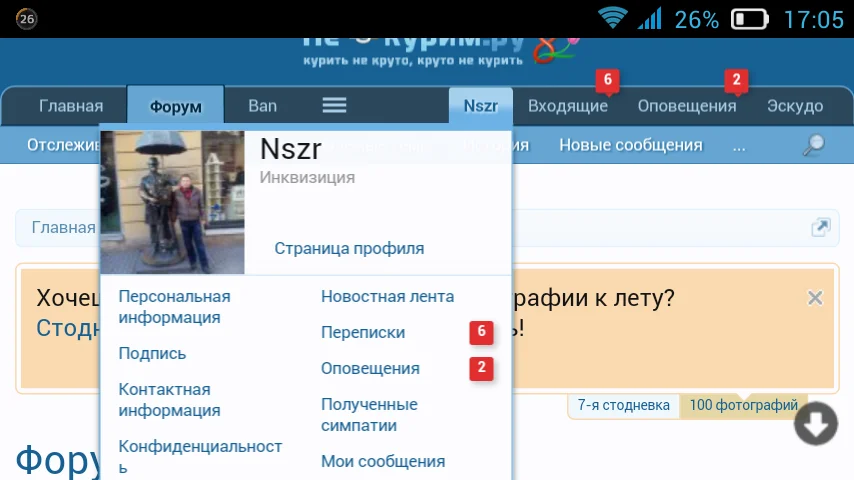Tap the scroll-down arrow button
Screen dimensions: 854x480
pos(816,424)
